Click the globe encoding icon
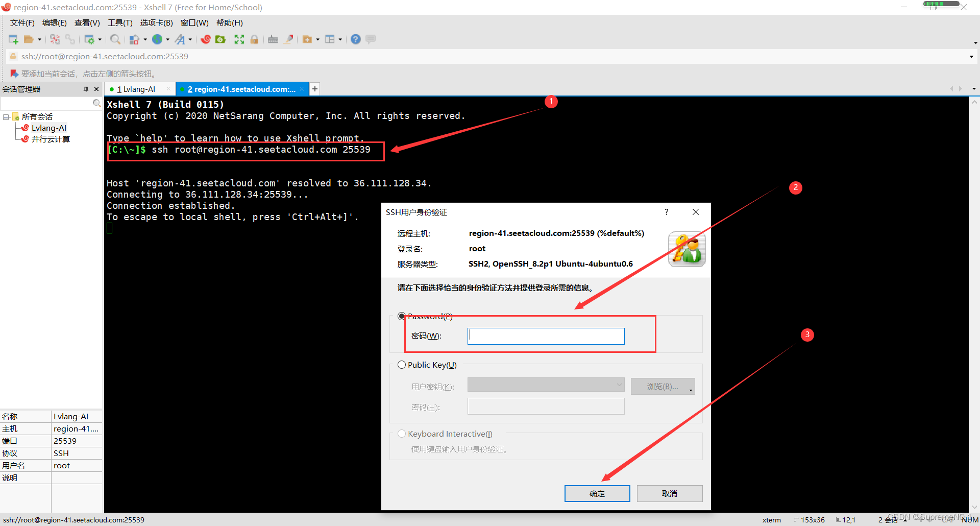The width and height of the screenshot is (980, 526). [x=157, y=39]
